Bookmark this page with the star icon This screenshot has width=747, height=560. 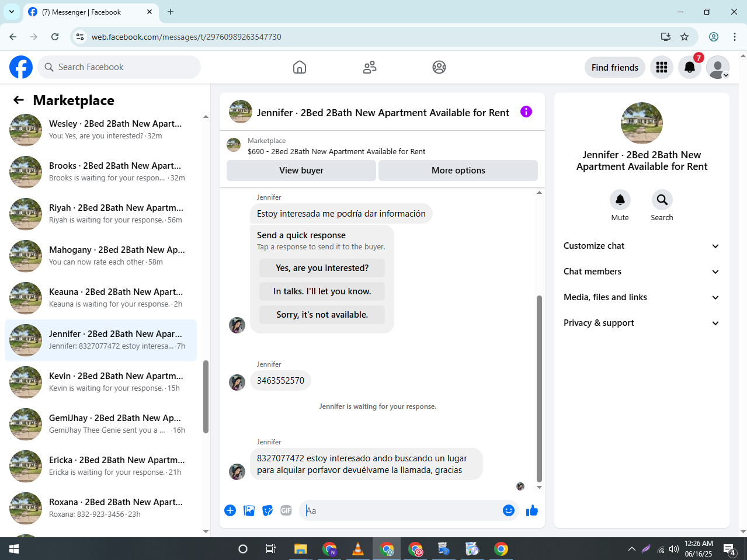click(685, 37)
